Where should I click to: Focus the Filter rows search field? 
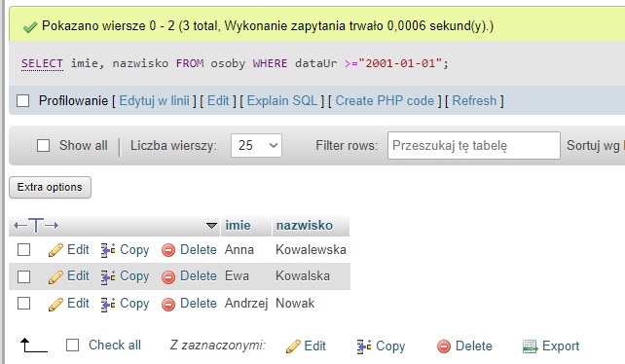(x=473, y=146)
